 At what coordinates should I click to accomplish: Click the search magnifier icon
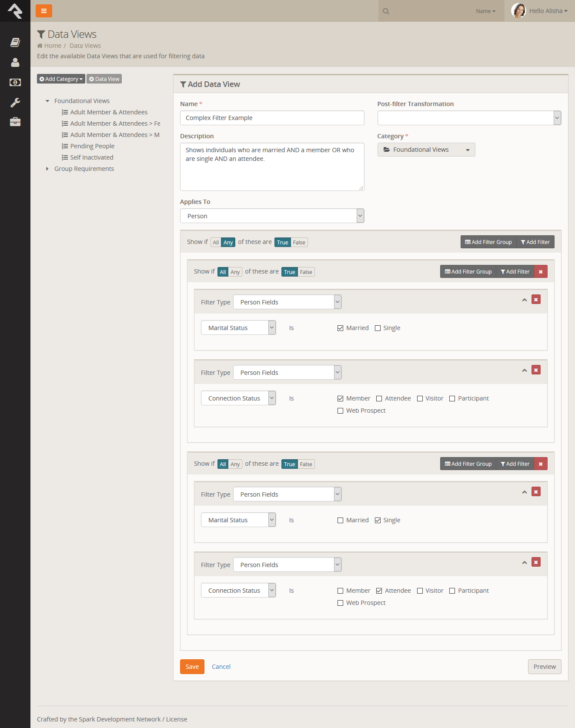tap(386, 11)
